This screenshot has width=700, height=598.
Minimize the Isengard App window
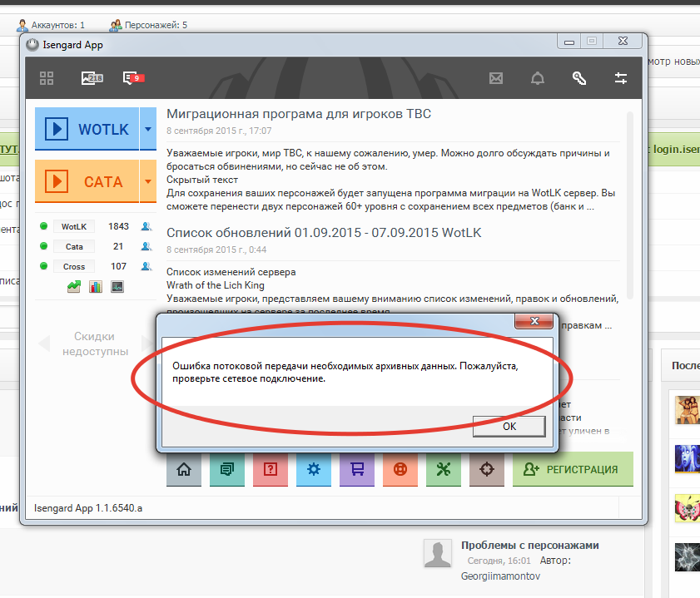tap(569, 42)
